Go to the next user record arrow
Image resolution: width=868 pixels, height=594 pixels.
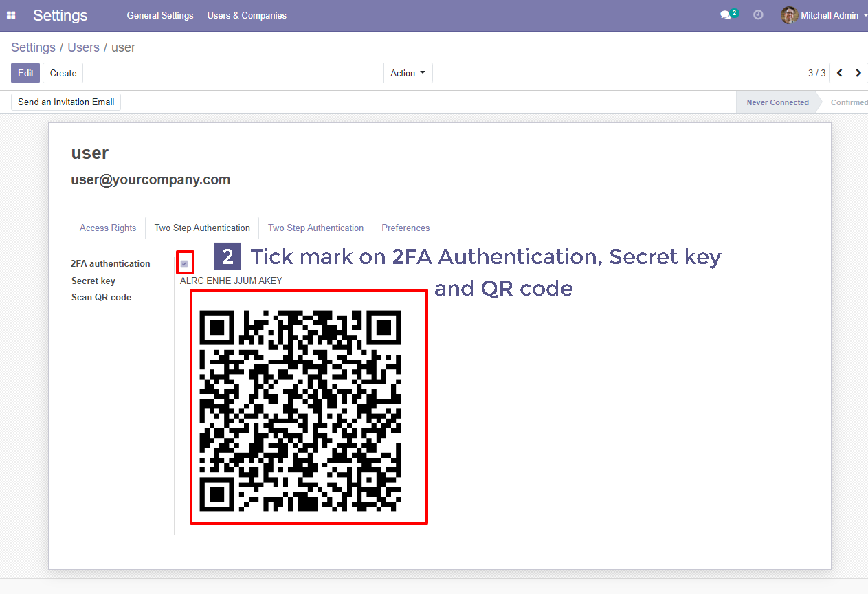[x=858, y=73]
